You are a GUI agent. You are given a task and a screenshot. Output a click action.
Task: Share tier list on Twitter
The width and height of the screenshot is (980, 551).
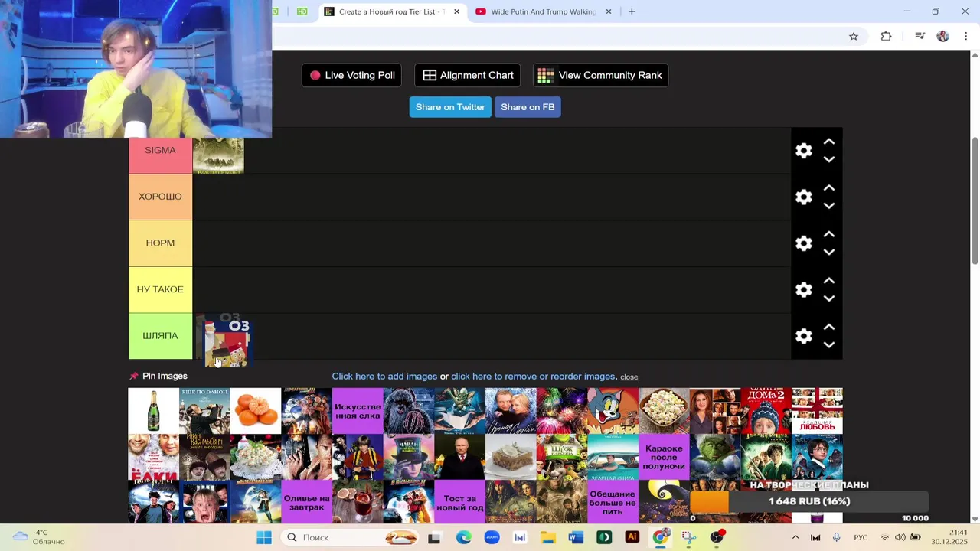click(x=450, y=107)
